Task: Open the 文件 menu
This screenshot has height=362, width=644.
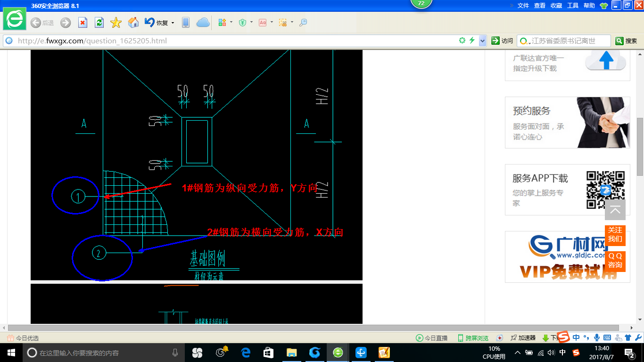Action: (523, 6)
